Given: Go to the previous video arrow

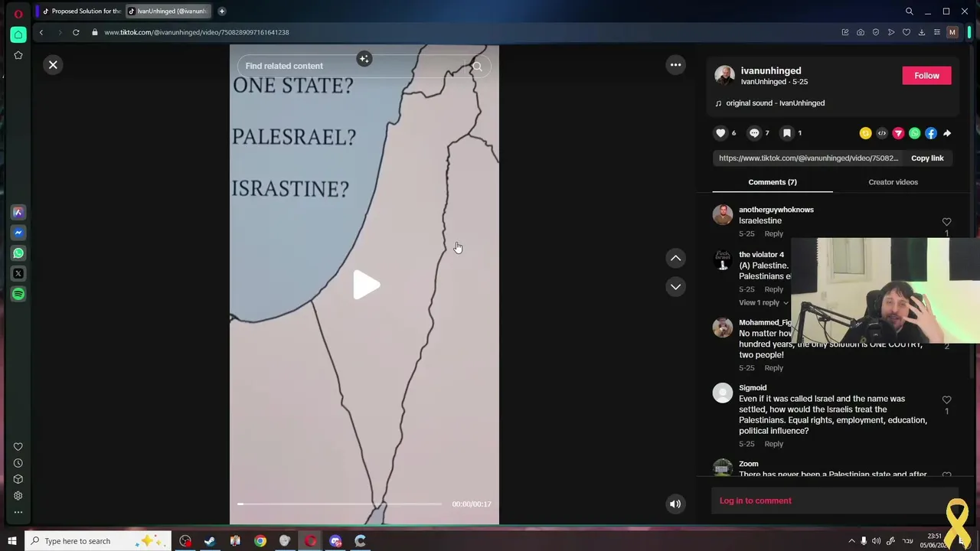Looking at the screenshot, I should click(x=675, y=258).
